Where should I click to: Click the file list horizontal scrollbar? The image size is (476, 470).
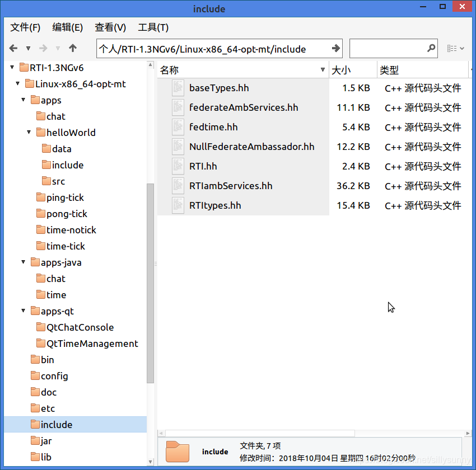coord(260,433)
